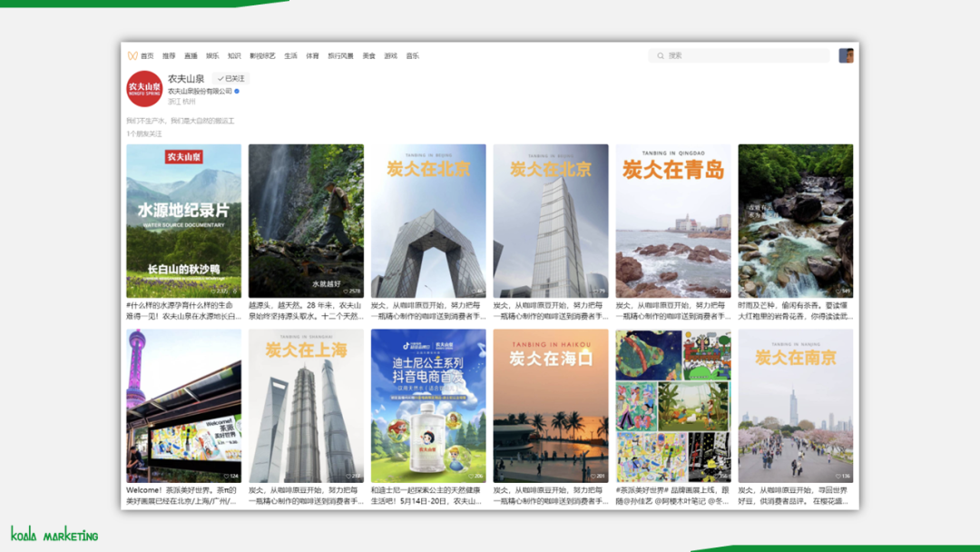This screenshot has height=552, width=980.
Task: Open the 生活 category
Action: coord(290,55)
